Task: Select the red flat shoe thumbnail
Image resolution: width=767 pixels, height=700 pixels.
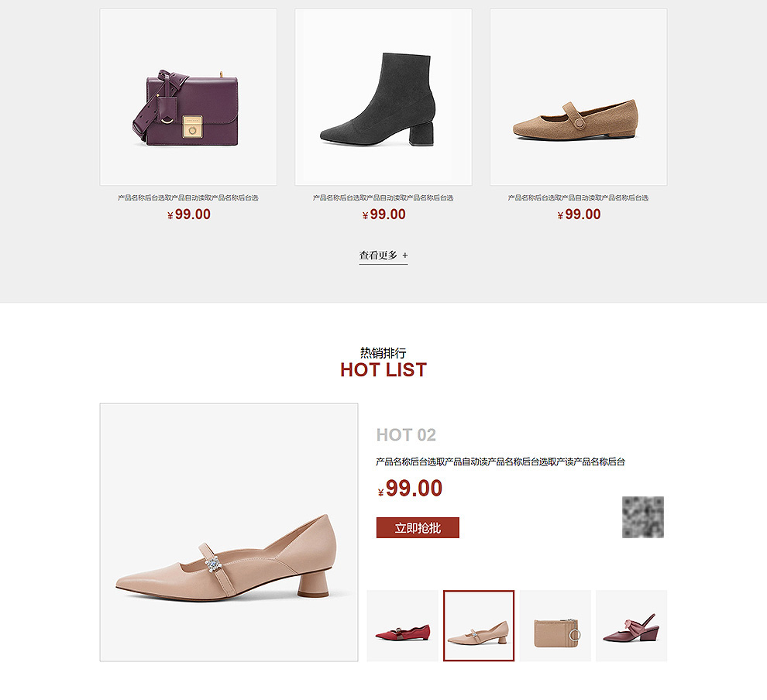Action: point(403,626)
